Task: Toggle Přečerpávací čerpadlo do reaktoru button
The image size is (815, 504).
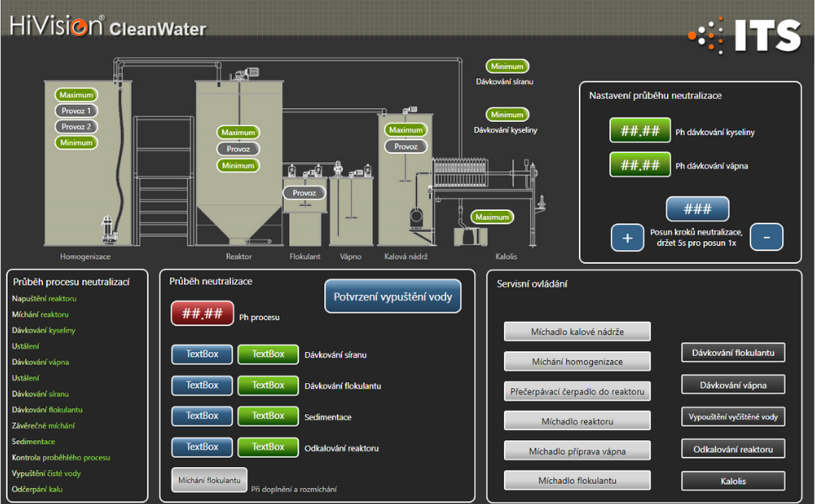Action: point(577,391)
